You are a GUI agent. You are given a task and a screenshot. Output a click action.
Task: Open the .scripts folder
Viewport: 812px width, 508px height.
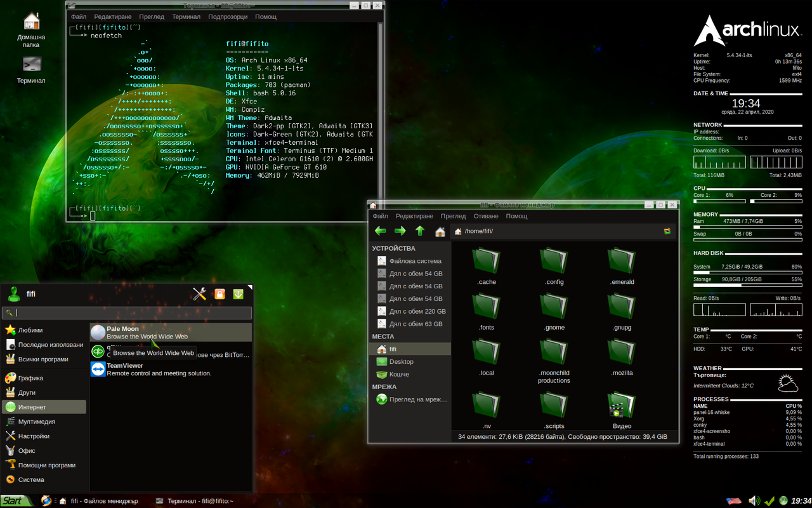[554, 411]
